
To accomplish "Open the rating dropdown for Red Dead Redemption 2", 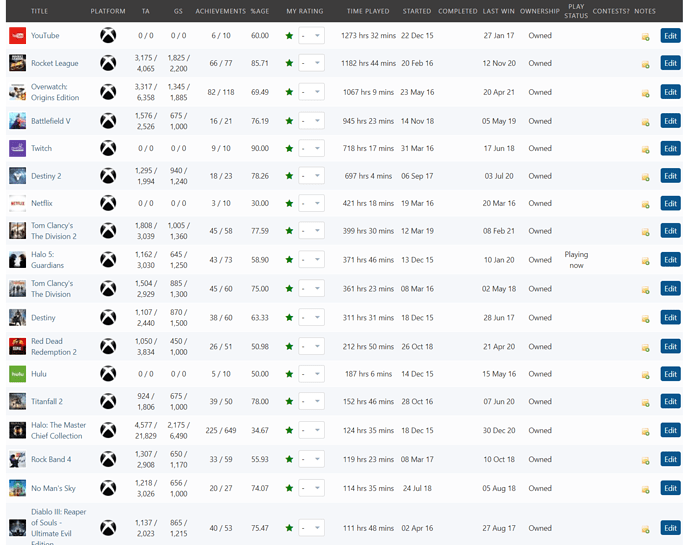I will [311, 346].
